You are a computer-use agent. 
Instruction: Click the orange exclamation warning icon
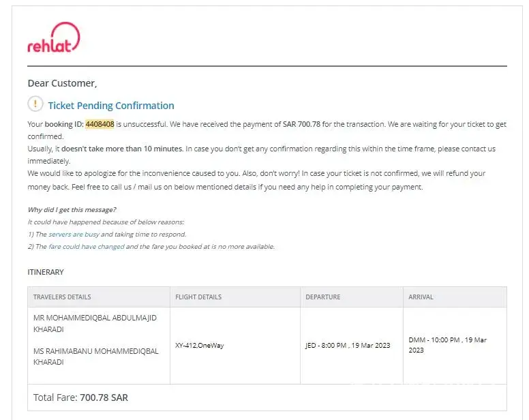point(35,104)
